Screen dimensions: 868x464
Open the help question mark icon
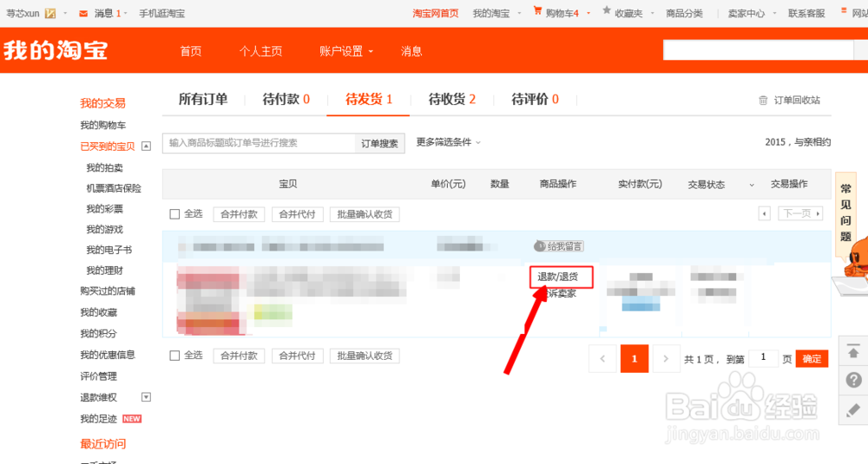coord(853,380)
